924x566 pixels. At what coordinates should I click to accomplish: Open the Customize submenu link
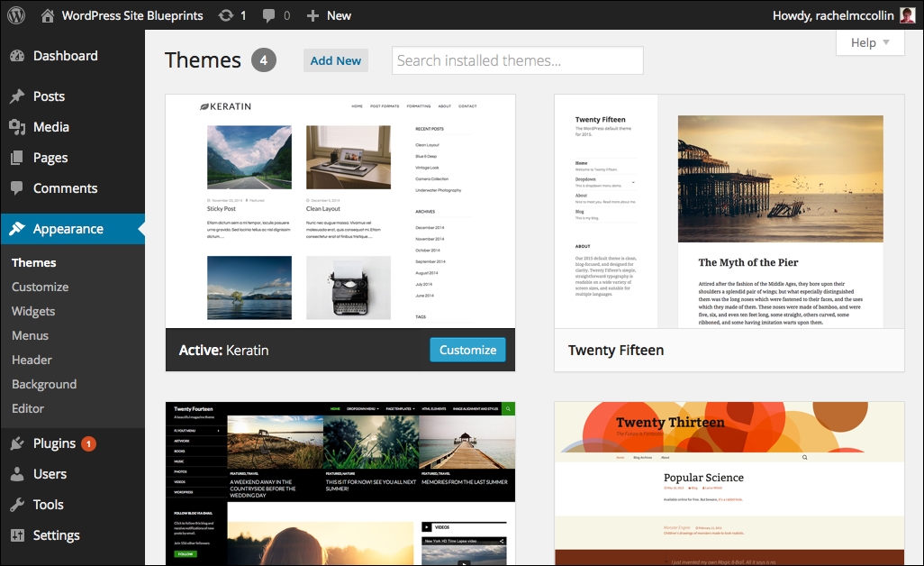pos(40,287)
